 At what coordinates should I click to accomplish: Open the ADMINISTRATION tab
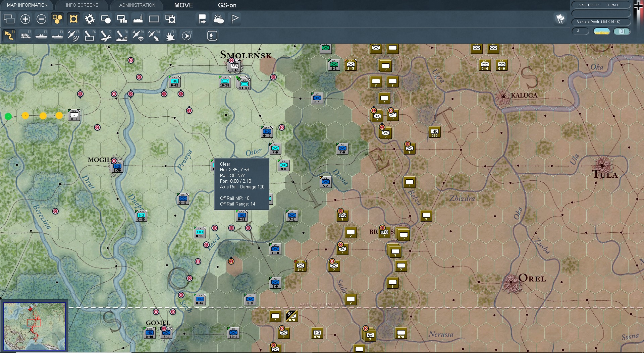[137, 5]
